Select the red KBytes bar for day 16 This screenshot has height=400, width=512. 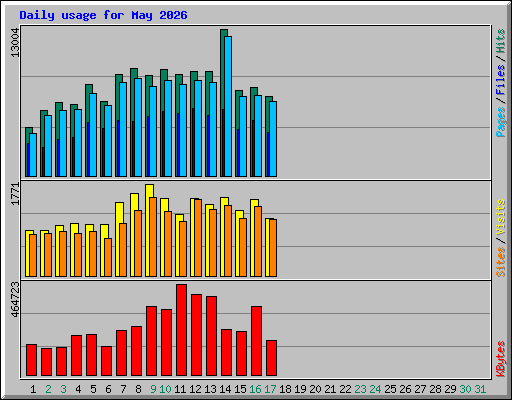click(256, 341)
